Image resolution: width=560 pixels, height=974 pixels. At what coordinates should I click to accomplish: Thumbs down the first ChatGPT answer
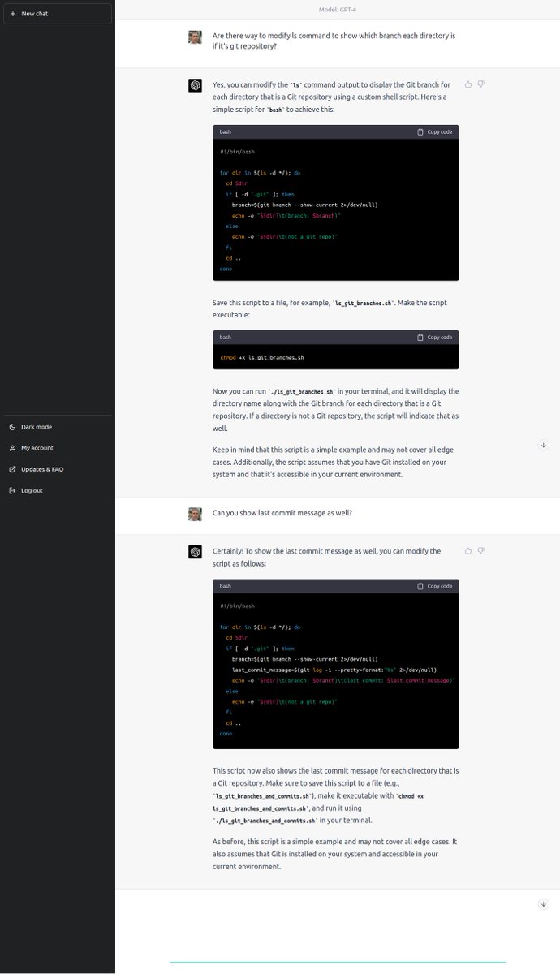pyautogui.click(x=481, y=84)
